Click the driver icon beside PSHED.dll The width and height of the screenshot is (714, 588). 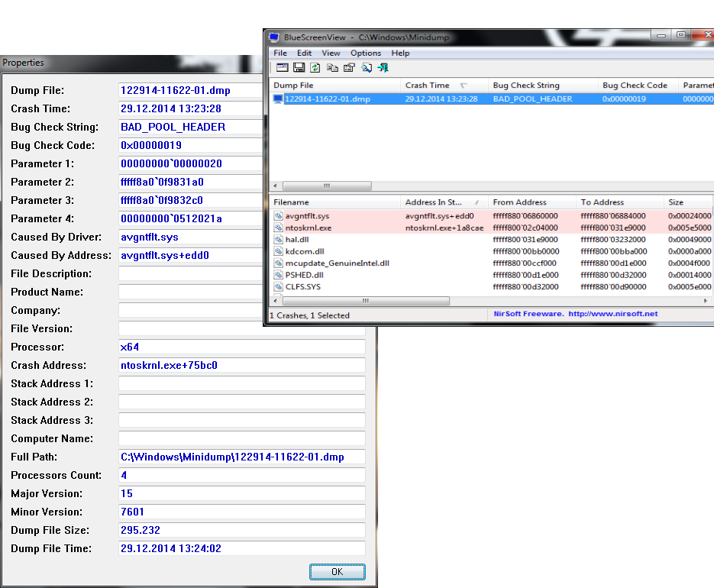[x=278, y=275]
